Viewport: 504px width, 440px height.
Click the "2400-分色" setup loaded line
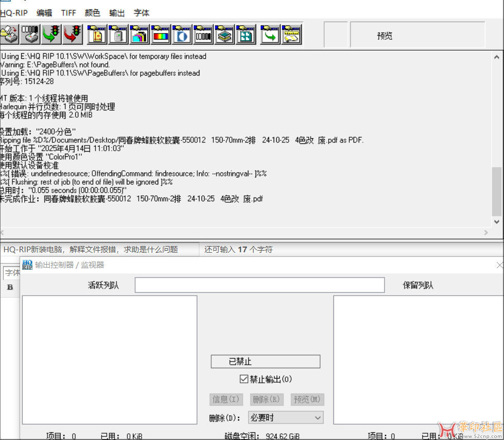(38, 132)
